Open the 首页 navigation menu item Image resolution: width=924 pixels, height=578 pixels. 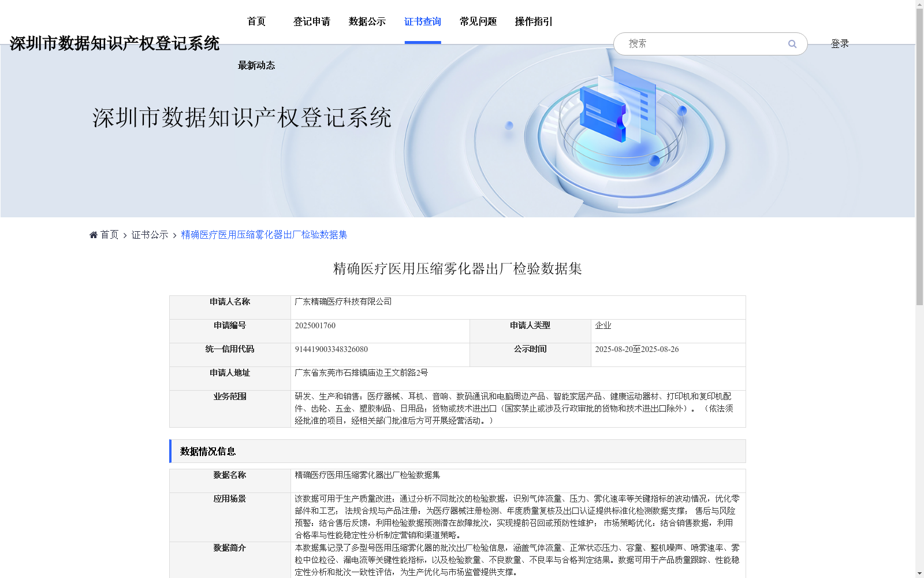coord(256,21)
